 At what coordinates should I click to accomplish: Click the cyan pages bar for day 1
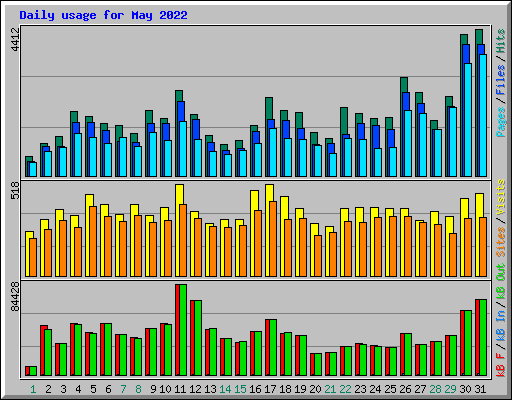coord(33,169)
